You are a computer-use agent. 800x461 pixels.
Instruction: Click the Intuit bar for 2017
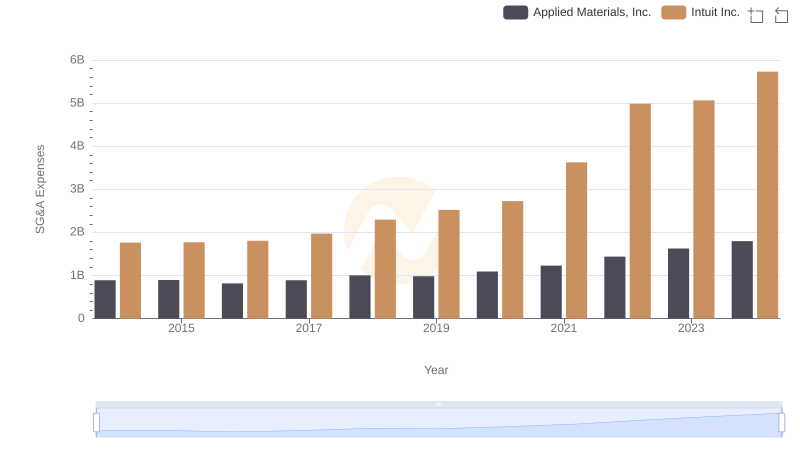pos(321,276)
